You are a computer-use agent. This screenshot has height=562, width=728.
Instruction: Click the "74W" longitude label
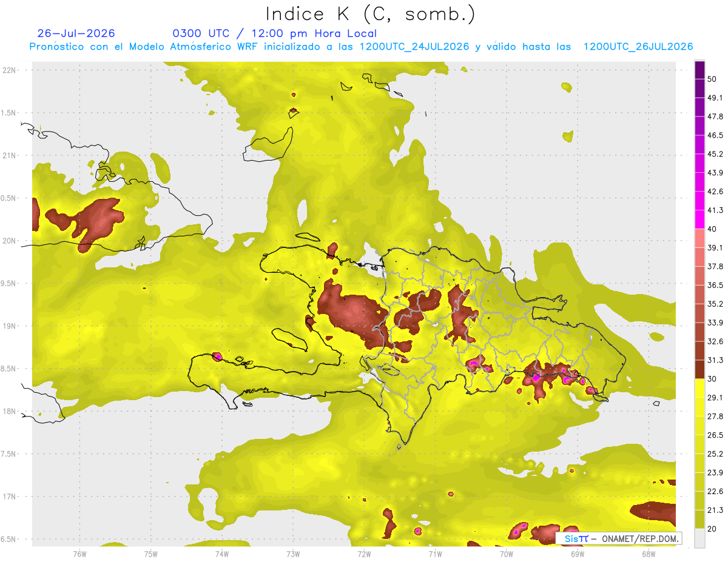point(222,554)
